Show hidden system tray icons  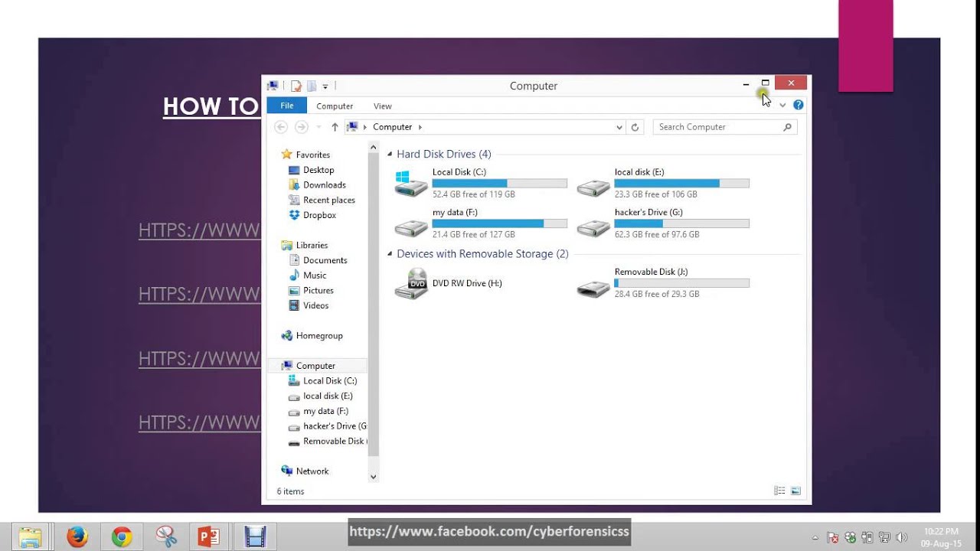pyautogui.click(x=815, y=537)
